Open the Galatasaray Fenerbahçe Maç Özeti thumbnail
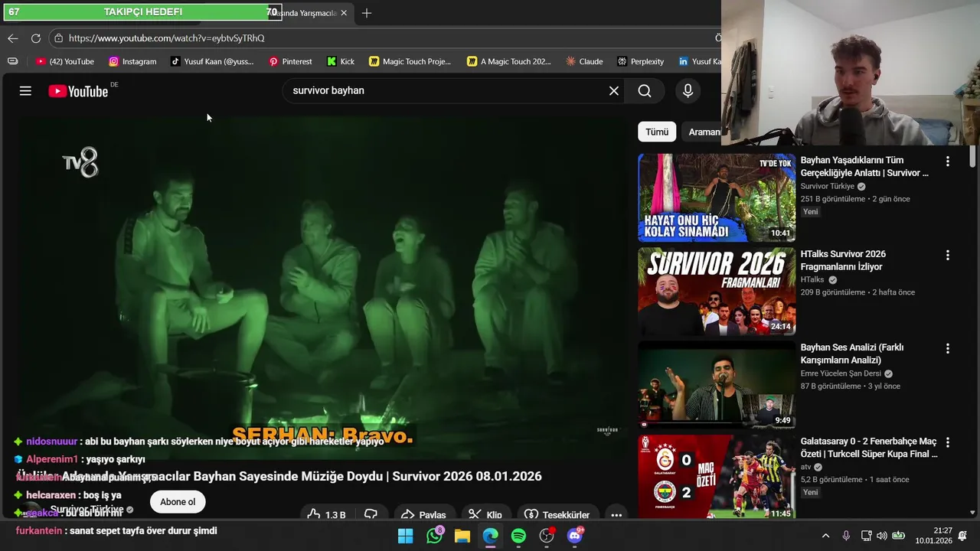 point(717,477)
